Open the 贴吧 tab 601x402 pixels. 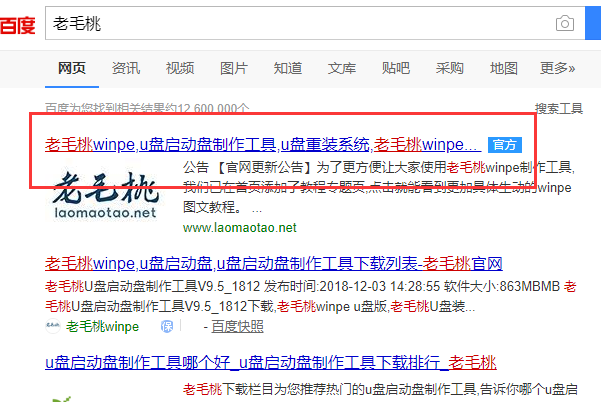[396, 68]
